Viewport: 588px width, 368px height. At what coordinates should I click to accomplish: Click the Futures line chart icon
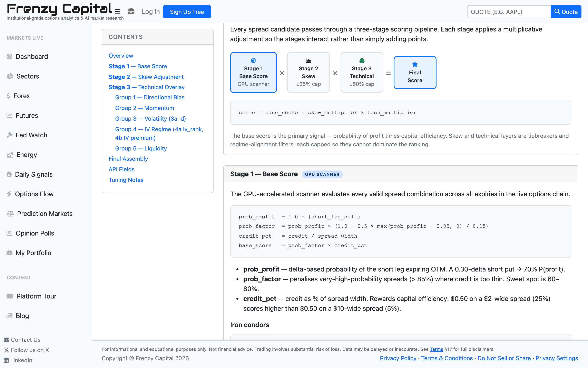point(9,115)
